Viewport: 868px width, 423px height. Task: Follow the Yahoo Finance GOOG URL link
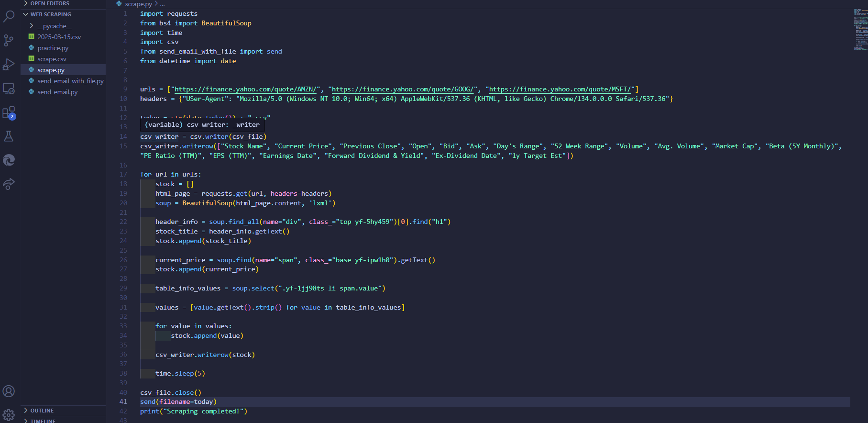[403, 89]
